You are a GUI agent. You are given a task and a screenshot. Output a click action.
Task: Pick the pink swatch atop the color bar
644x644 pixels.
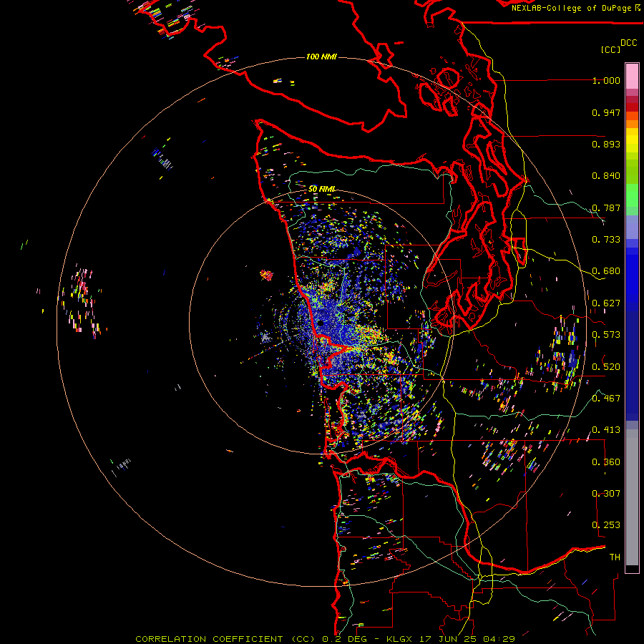coord(632,76)
